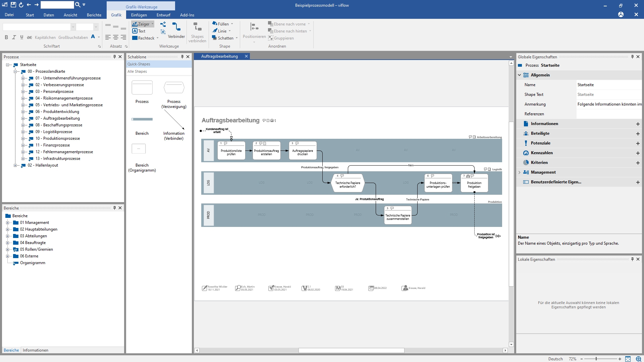Toggle bold text formatting

click(6, 37)
